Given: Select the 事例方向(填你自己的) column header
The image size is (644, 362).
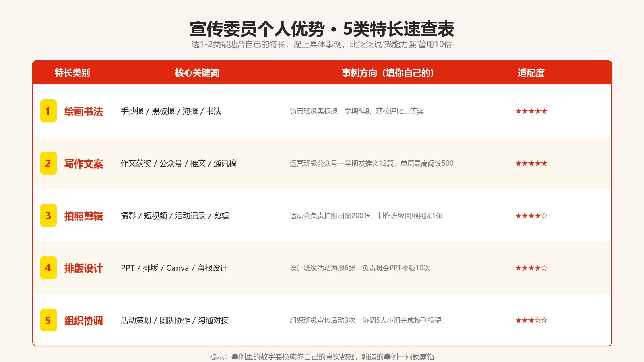Looking at the screenshot, I should coord(388,73).
